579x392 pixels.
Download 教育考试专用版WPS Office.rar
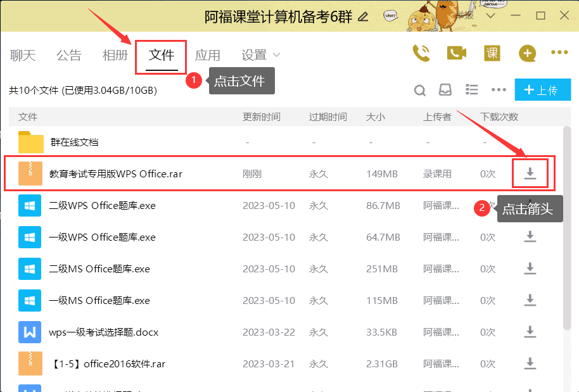530,174
